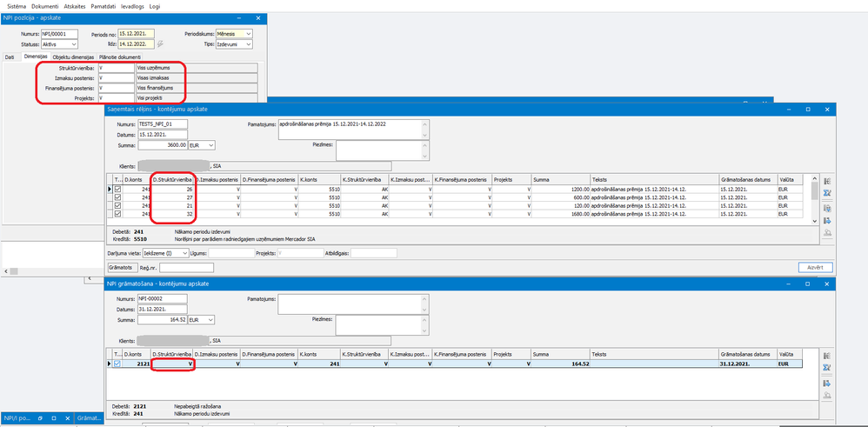The height and width of the screenshot is (427, 868).
Task: Toggle the checkbox in the NPI-00002 entry row
Action: pos(119,364)
